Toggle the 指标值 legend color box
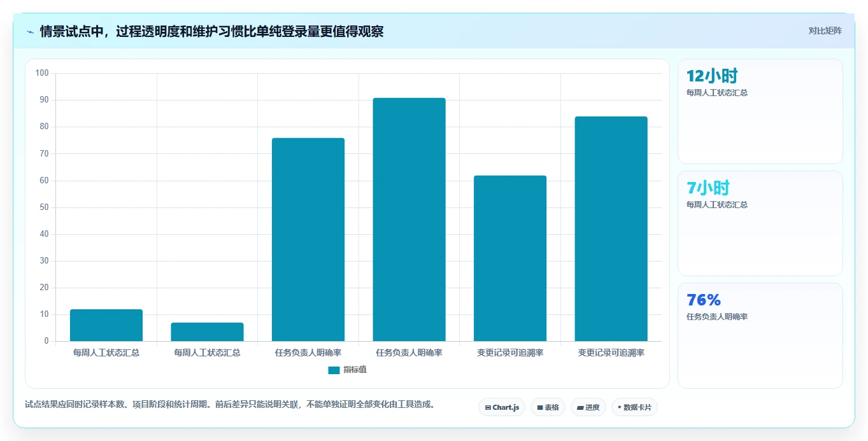Screen dimensions: 868x441 pos(334,370)
